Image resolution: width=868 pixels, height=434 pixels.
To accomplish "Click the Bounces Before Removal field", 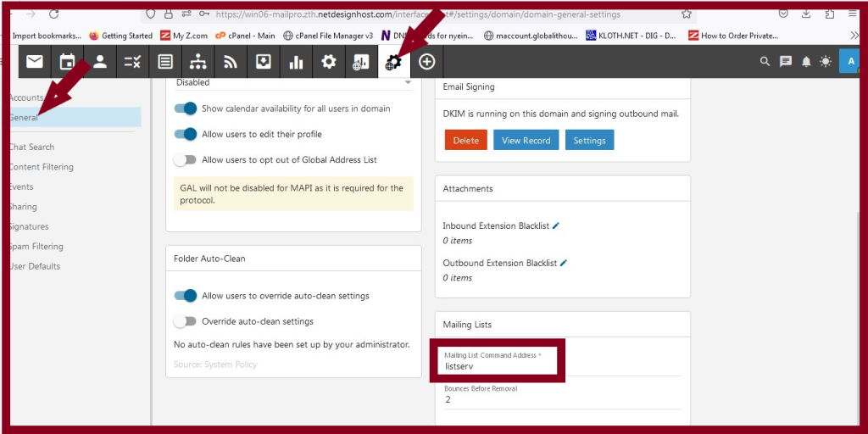I will pos(563,395).
